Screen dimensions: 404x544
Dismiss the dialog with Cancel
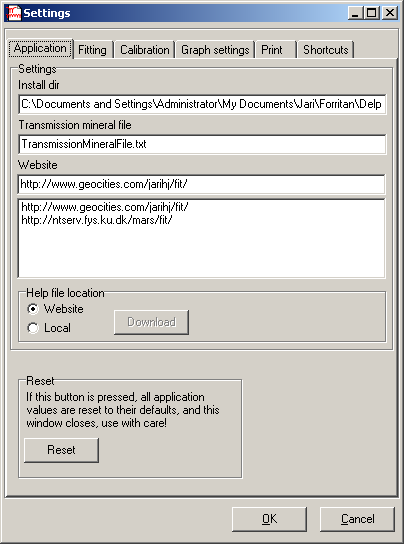(357, 519)
